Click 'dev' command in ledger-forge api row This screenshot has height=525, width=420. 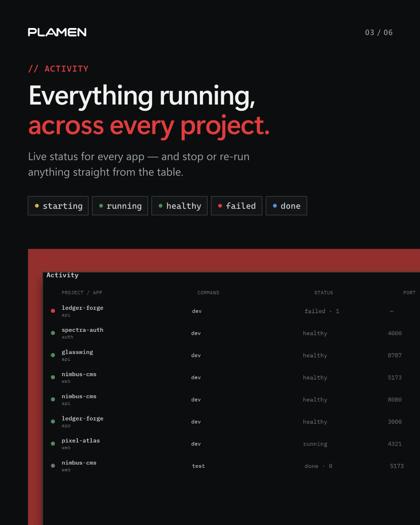pos(197,311)
